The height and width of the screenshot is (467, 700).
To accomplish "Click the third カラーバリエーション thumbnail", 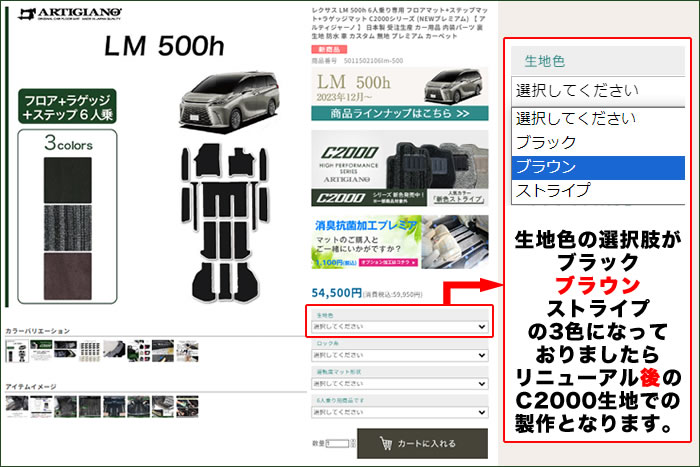I will (65, 350).
